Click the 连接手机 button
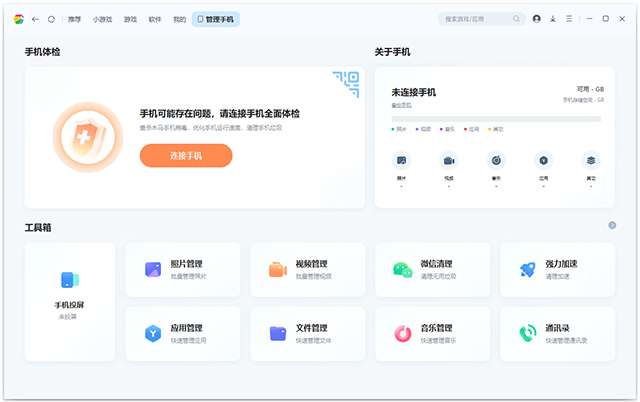Screen dimensions: 640x402 [186, 155]
